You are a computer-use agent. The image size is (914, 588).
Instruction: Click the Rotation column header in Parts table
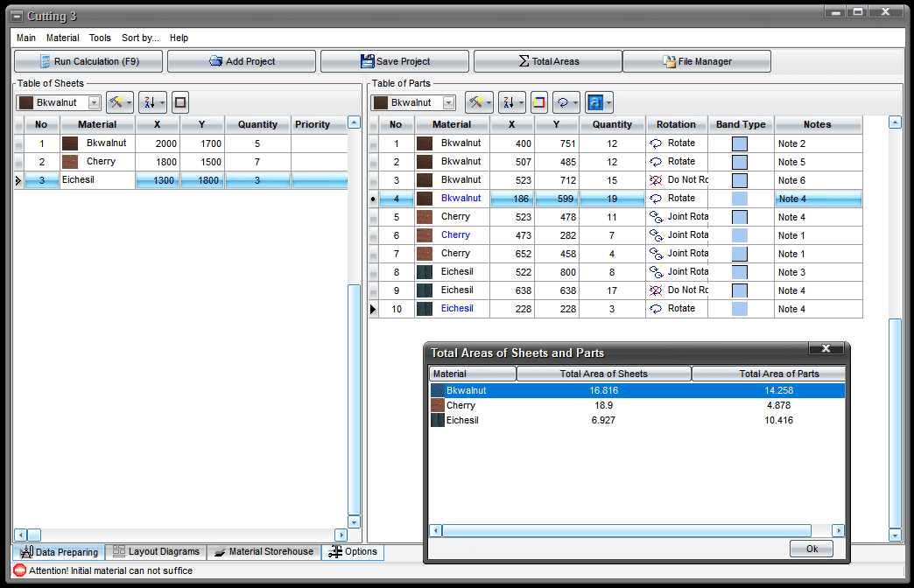676,124
